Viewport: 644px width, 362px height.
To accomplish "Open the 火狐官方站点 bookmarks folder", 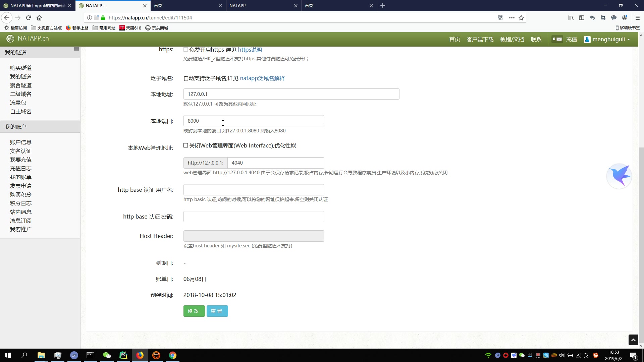I will (46, 28).
